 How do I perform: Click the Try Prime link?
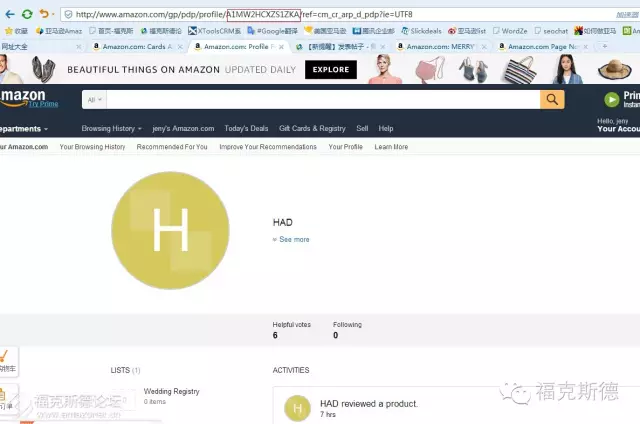click(x=43, y=104)
